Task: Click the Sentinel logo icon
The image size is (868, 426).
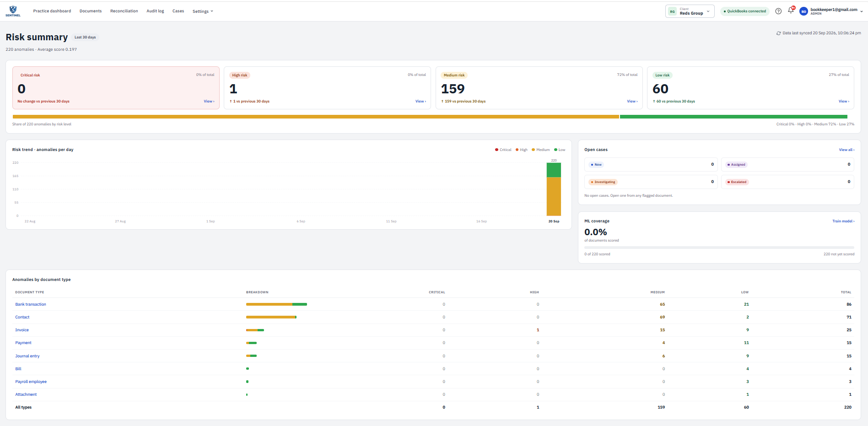Action: point(13,11)
